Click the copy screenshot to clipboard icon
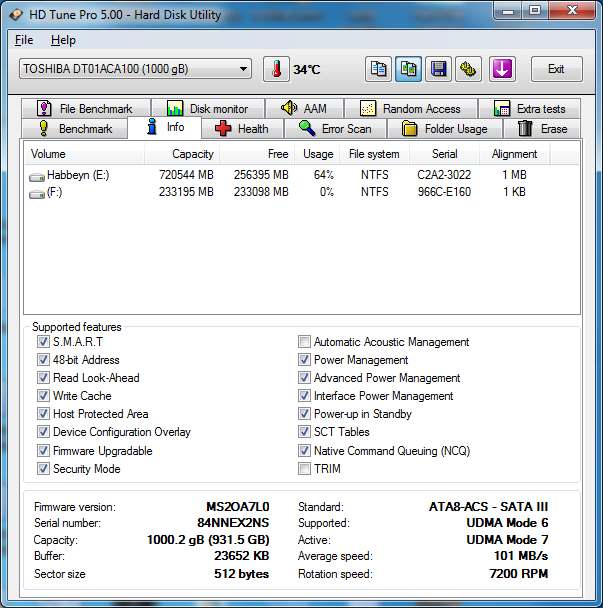603x608 pixels. click(x=408, y=69)
